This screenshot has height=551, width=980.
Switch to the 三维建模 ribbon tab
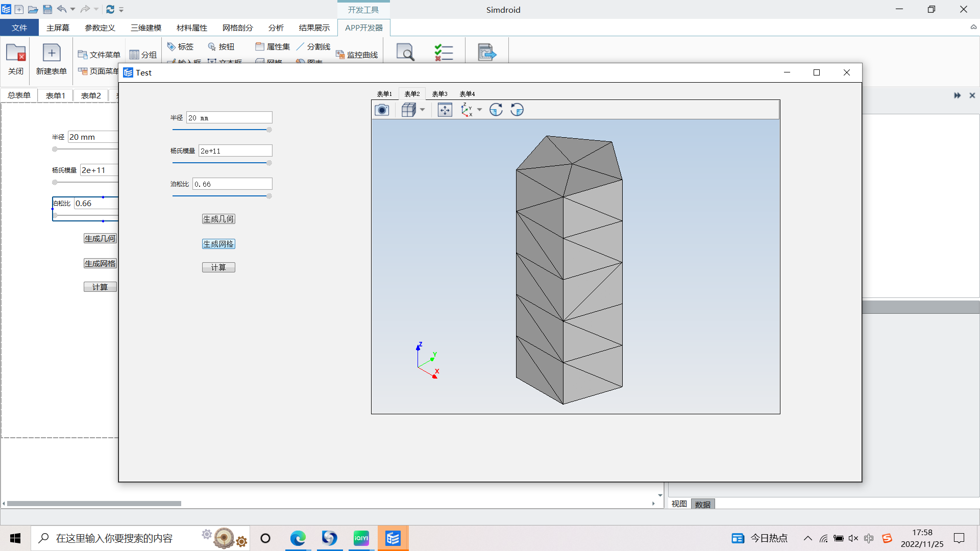(x=146, y=28)
